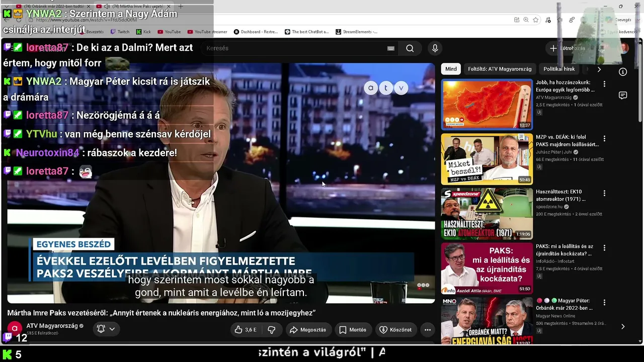Open "The best ChatBot a..." bookmark
The image size is (644, 362).
306,32
